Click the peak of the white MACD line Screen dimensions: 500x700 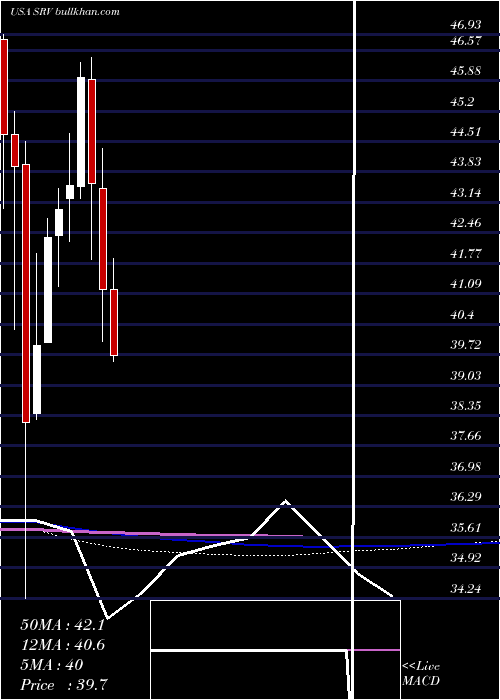click(285, 501)
